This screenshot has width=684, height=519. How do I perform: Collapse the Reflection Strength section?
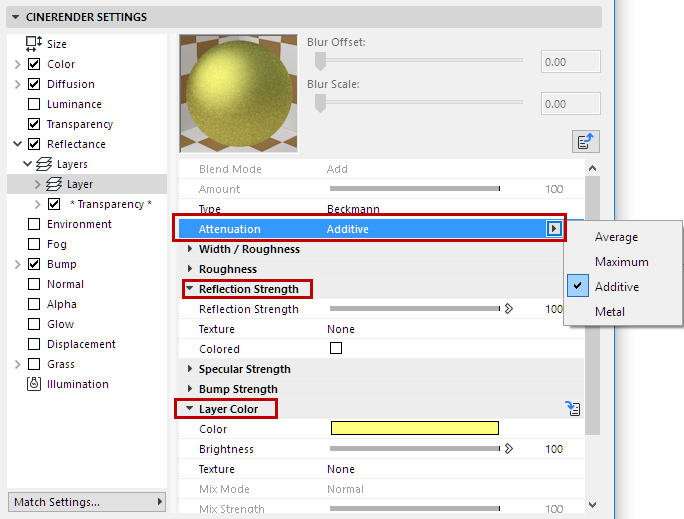(190, 288)
